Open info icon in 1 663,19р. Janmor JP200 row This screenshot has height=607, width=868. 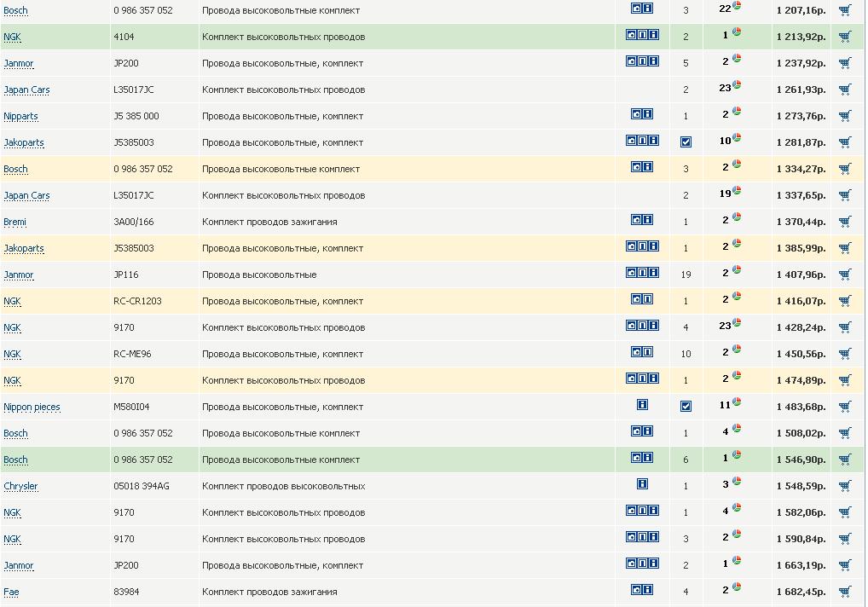click(x=654, y=564)
